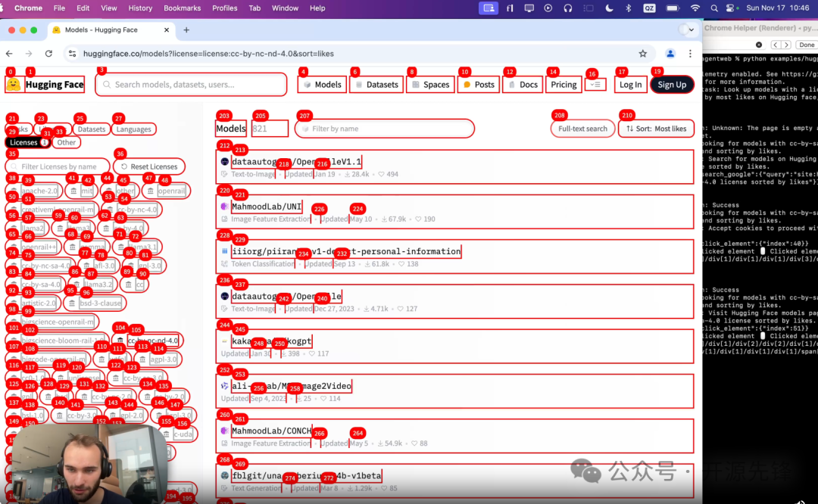818x504 pixels.
Task: Open the Sort: Most likes dropdown
Action: pos(654,128)
